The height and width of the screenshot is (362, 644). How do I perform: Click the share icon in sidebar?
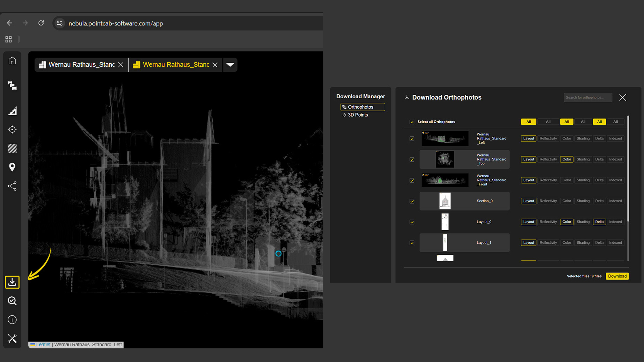point(12,186)
